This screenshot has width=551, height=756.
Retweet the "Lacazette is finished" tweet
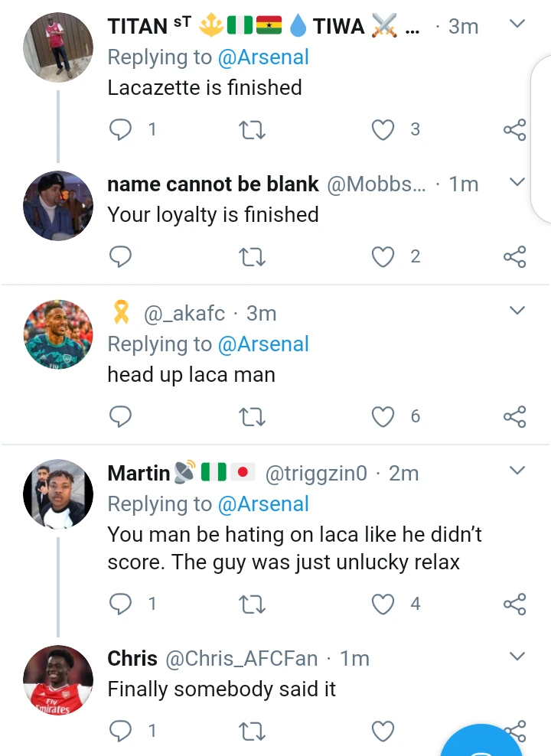click(x=253, y=130)
